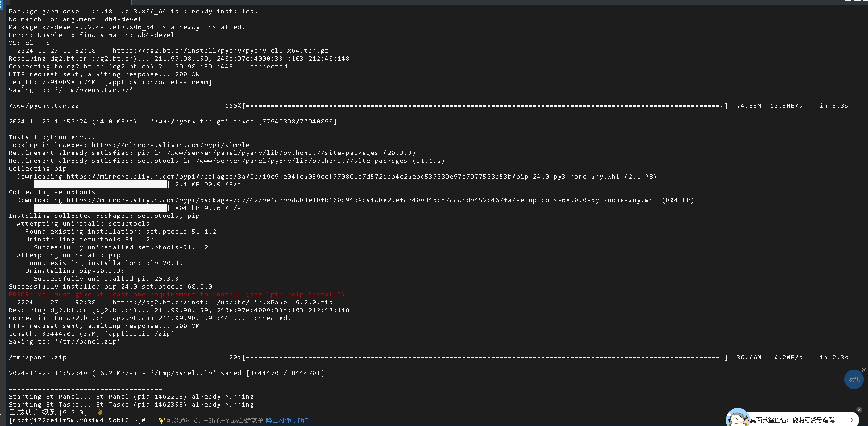The width and height of the screenshot is (868, 426).
Task: Click the line Successfully uninstalled setuptools-51.1.2
Action: (121, 247)
